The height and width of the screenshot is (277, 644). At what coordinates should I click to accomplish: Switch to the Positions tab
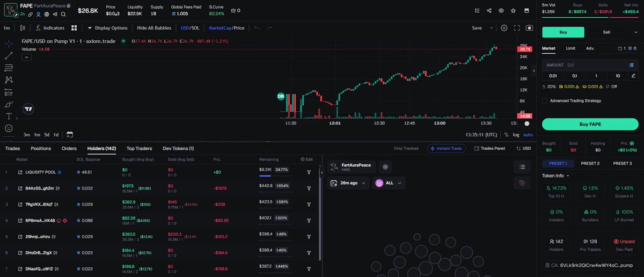coord(41,148)
